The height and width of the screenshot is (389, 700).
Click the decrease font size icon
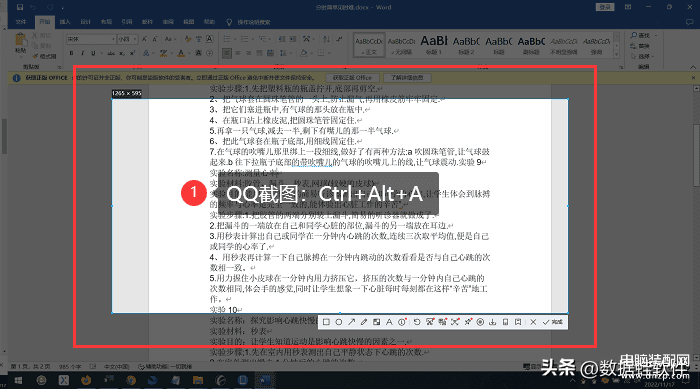tap(155, 39)
